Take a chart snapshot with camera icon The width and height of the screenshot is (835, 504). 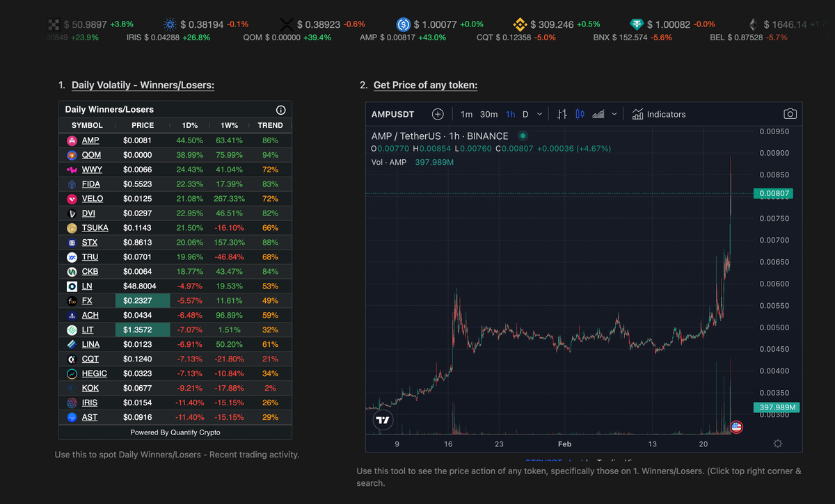(790, 114)
